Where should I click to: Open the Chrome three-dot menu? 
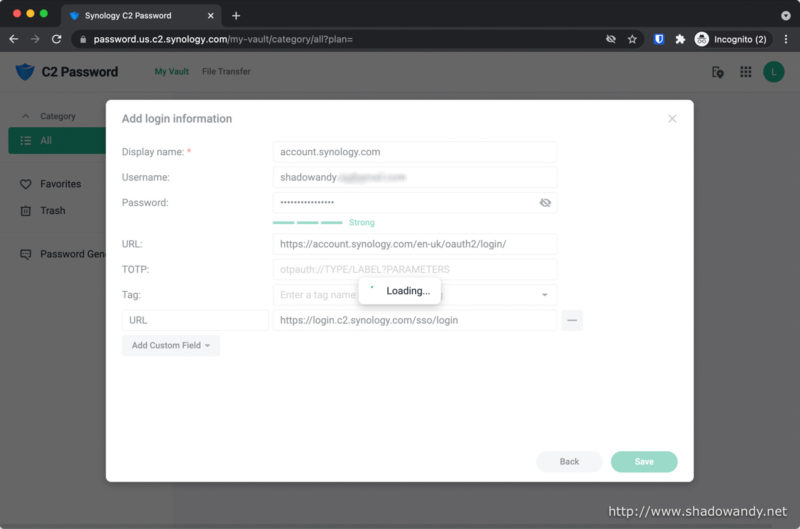click(x=786, y=39)
